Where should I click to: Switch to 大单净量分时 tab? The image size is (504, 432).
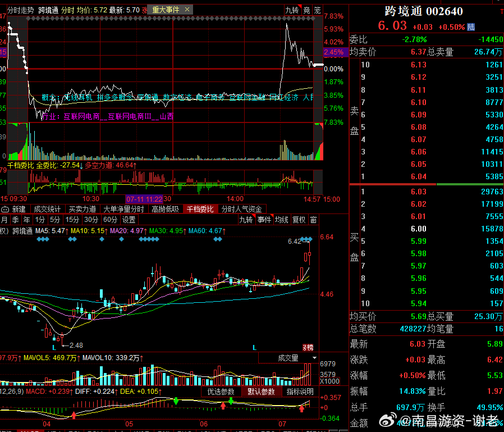[x=123, y=209]
